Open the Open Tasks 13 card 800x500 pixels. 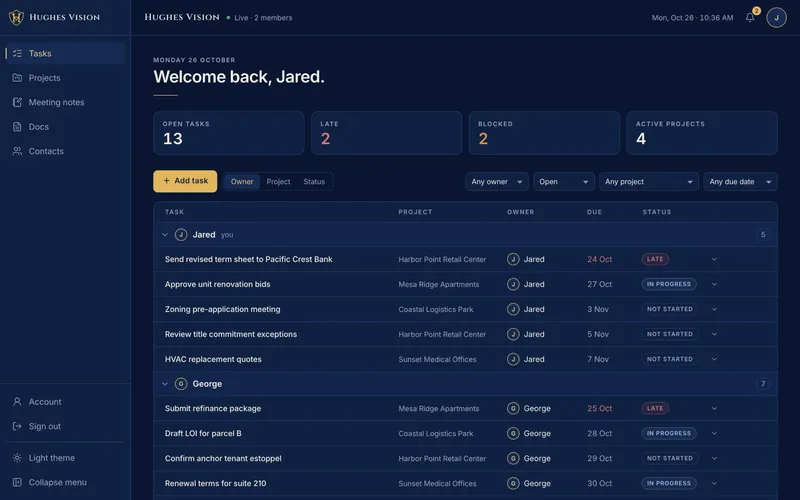point(229,133)
